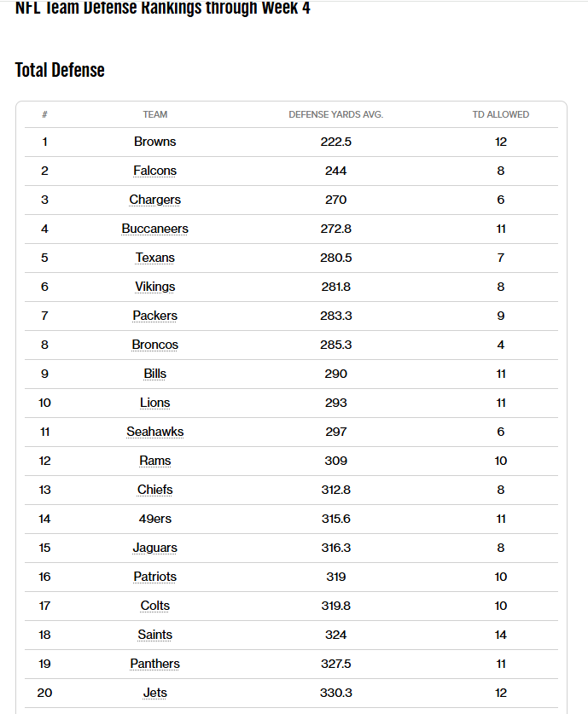Open the Rams team link

coord(155,461)
